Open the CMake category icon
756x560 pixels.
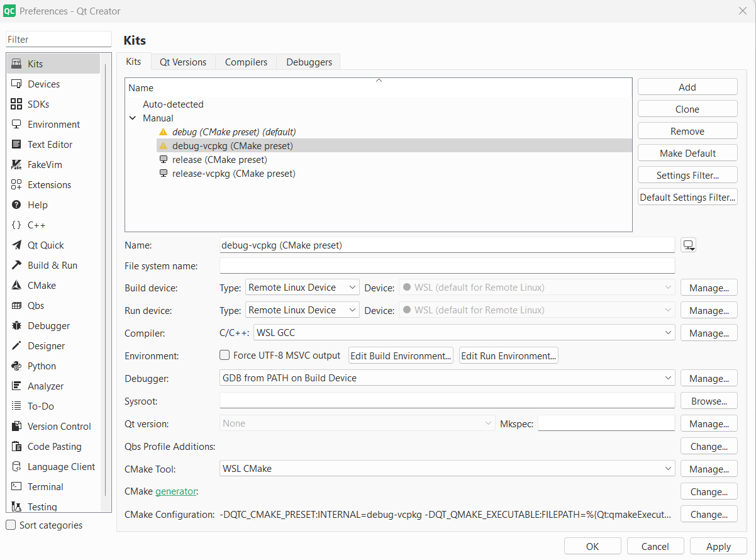[x=17, y=285]
